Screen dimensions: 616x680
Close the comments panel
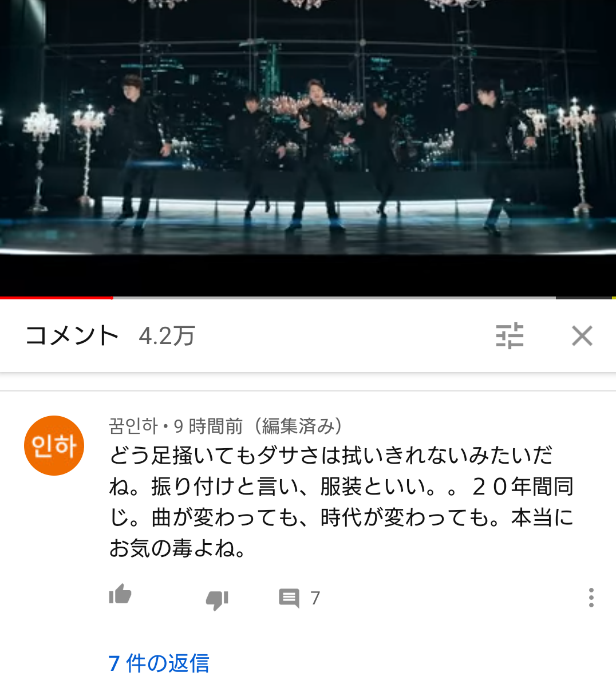[x=582, y=335]
